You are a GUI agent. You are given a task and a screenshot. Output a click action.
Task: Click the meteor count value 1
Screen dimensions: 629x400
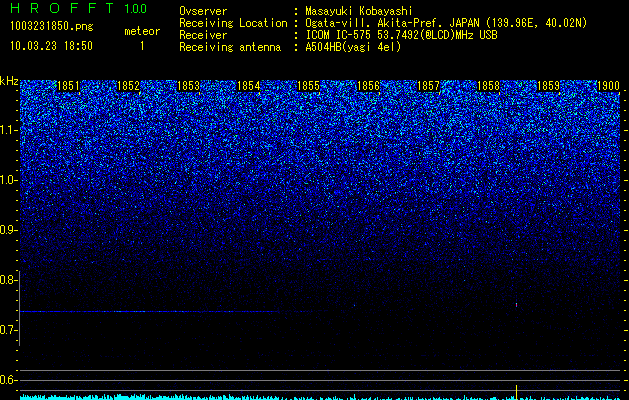[x=142, y=46]
